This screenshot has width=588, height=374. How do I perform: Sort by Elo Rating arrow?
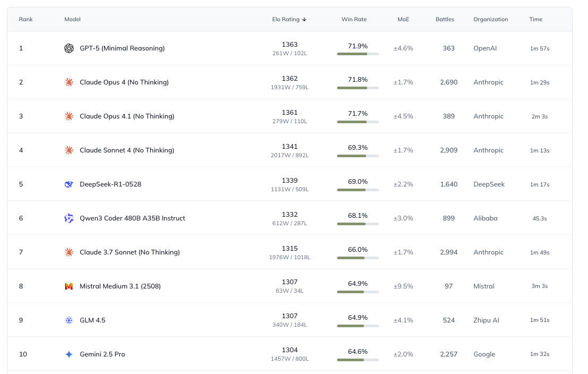[x=304, y=20]
